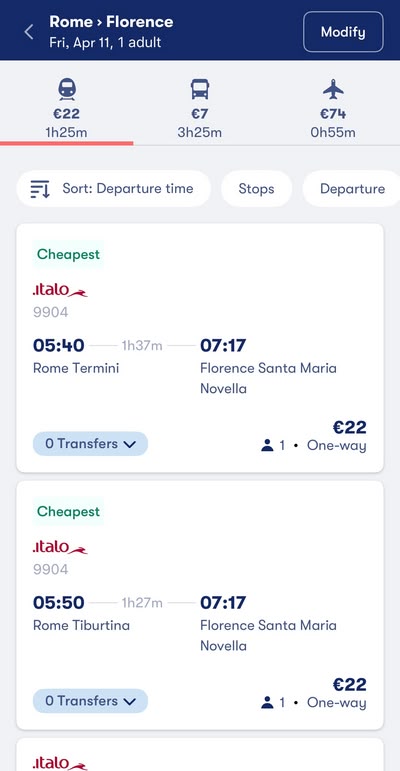Screen dimensions: 400x771
Task: Tap the sort lines icon
Action: click(x=40, y=189)
